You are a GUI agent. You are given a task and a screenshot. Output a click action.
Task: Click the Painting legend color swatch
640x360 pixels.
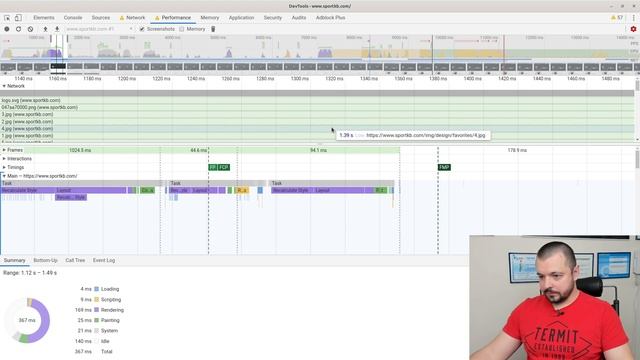click(97, 320)
